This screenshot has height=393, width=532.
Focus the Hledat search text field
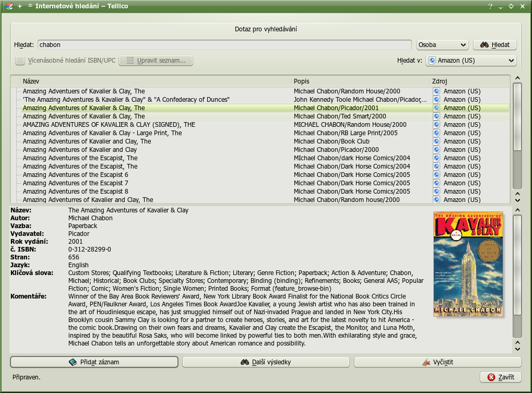tap(224, 45)
